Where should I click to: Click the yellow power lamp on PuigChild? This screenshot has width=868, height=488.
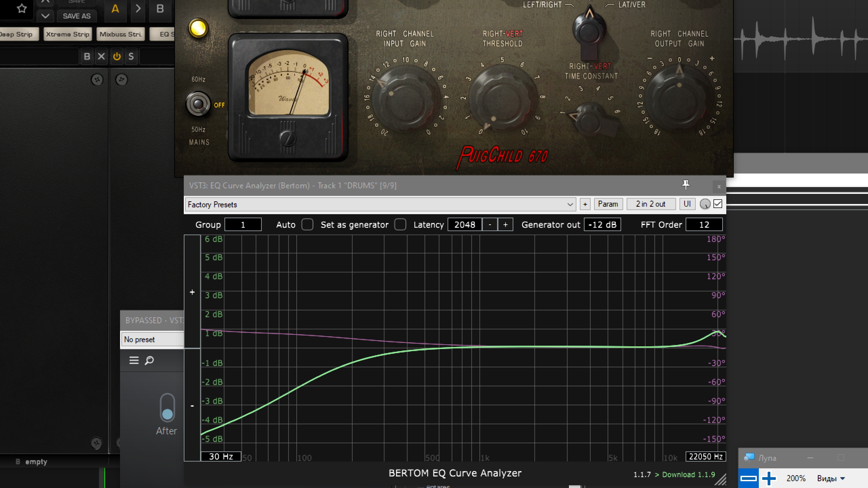(198, 28)
